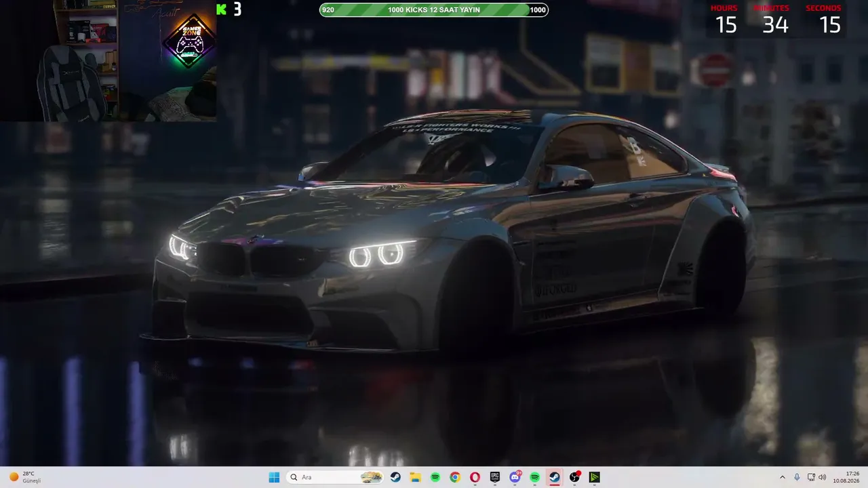Click the volume speaker tray icon
The image size is (868, 488).
(822, 477)
